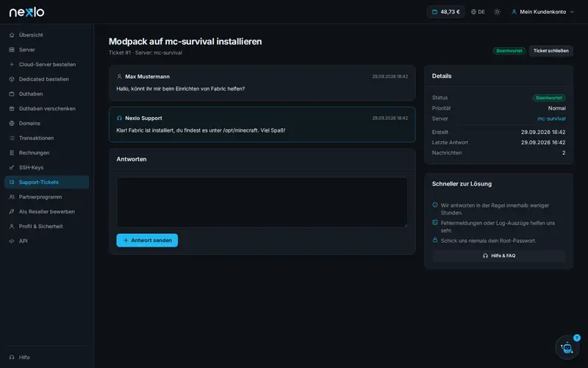The image size is (588, 368).
Task: Click the Hilfe headset icon in sidebar
Action: coord(12,357)
